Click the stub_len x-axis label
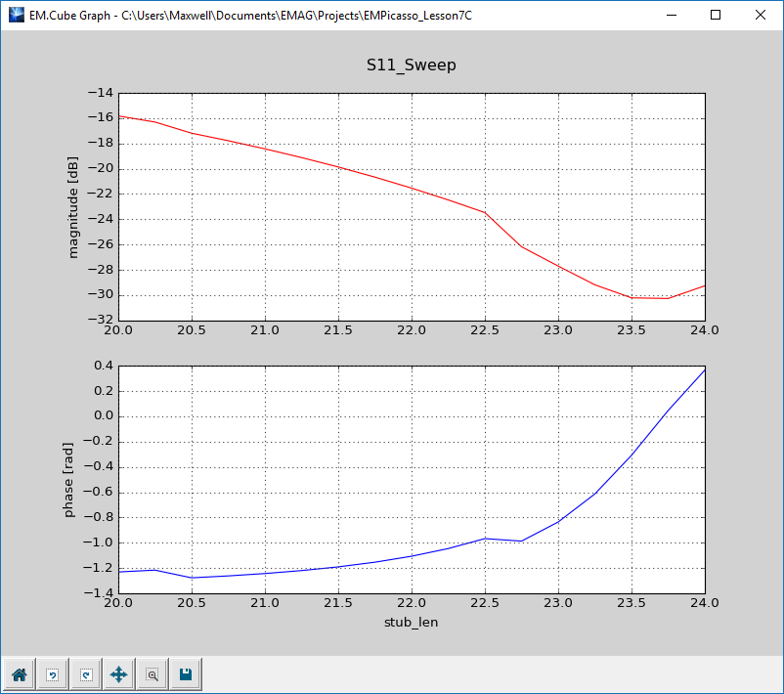The width and height of the screenshot is (784, 694). point(411,621)
